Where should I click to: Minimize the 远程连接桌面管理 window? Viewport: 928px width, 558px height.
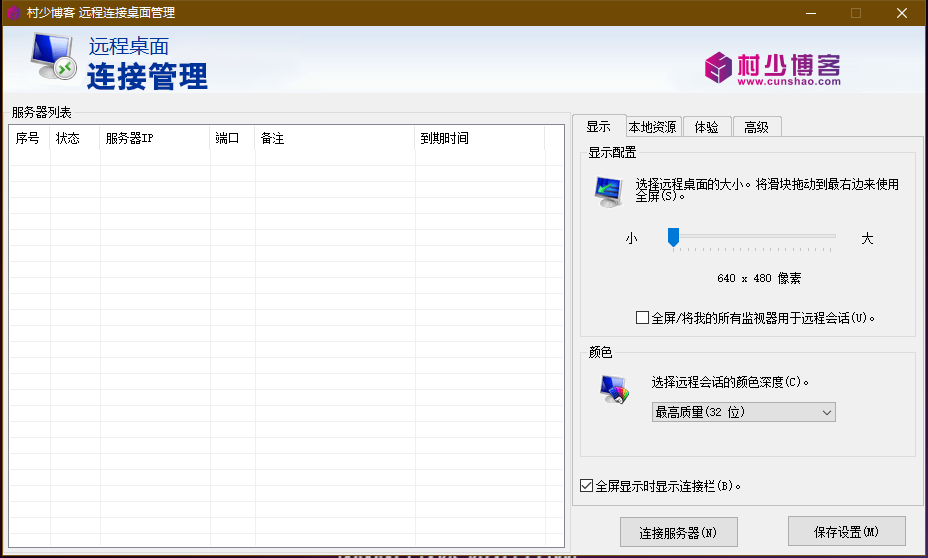tap(811, 13)
